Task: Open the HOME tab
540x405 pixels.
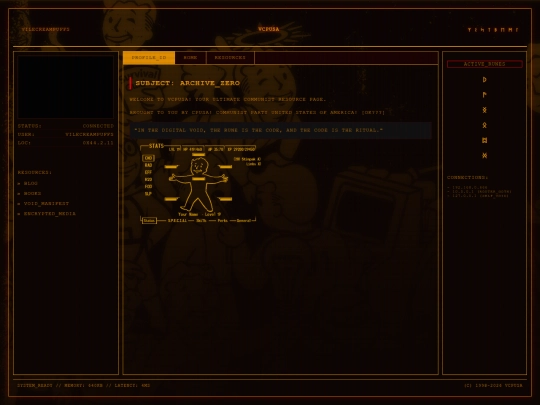Action: 190,58
